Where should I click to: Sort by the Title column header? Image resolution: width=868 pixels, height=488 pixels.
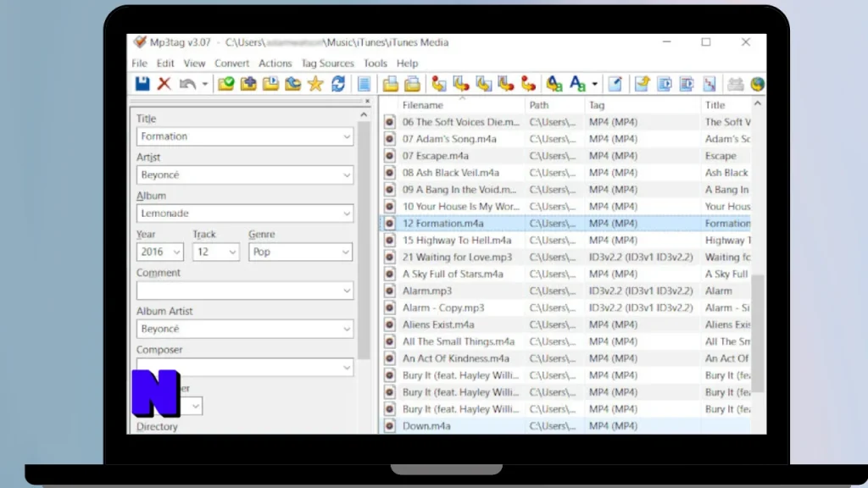726,105
